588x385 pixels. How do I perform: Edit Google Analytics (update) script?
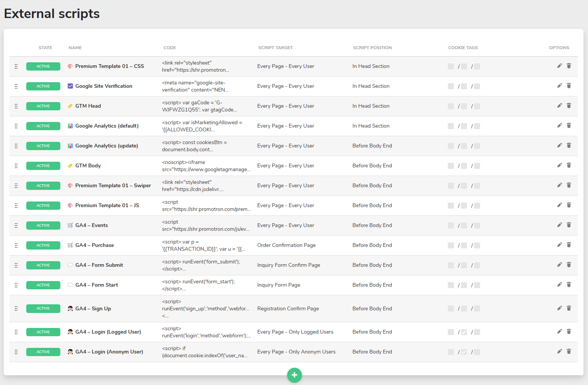[x=560, y=145]
